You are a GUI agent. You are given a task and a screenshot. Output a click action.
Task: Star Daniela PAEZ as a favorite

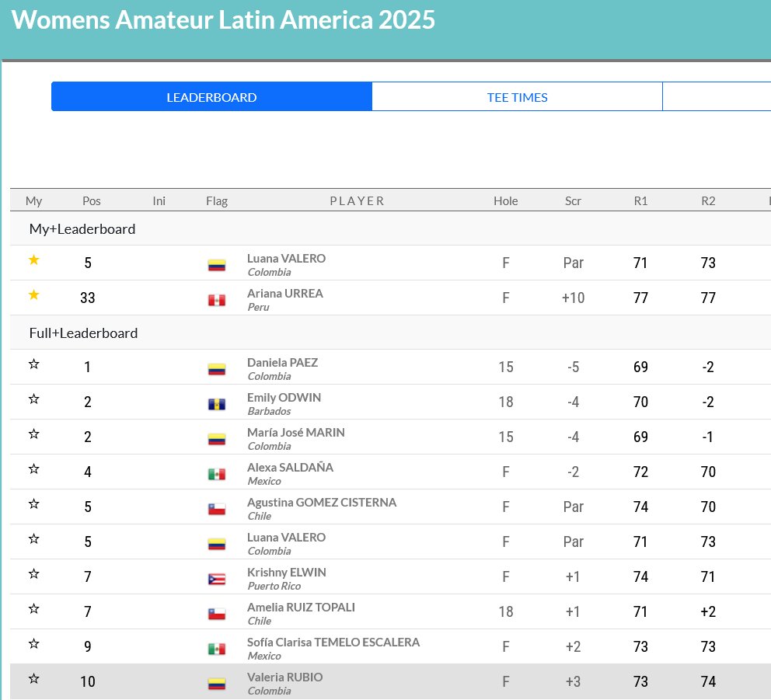(33, 364)
